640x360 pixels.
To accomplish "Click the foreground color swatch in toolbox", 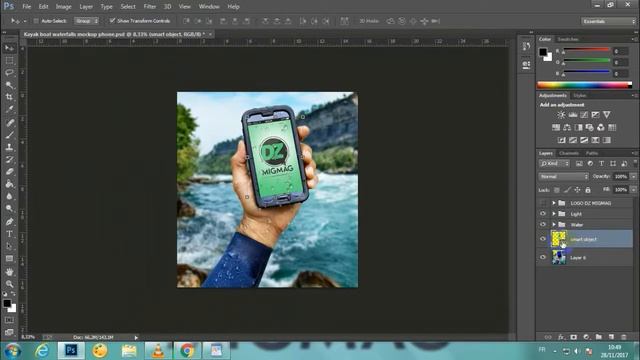I will click(x=7, y=303).
